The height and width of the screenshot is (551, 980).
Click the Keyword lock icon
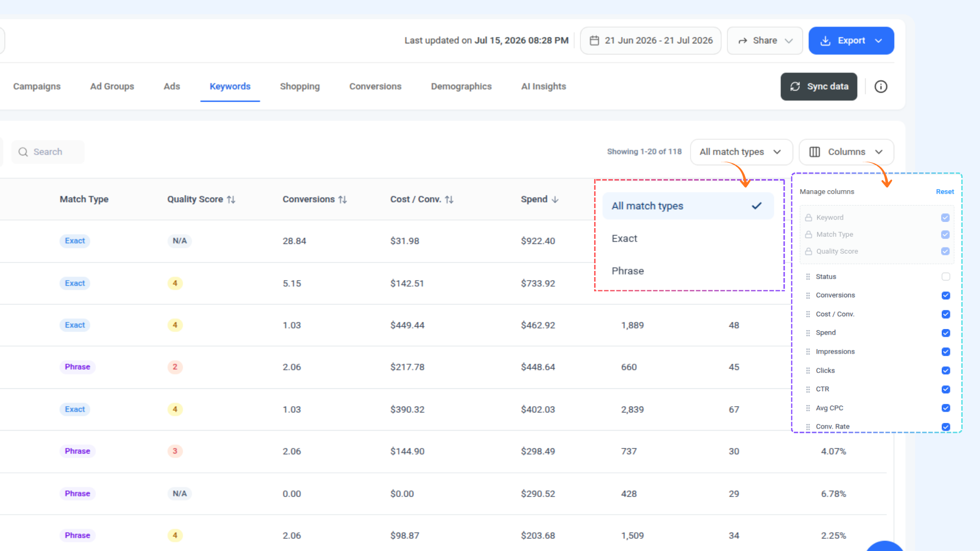(808, 218)
